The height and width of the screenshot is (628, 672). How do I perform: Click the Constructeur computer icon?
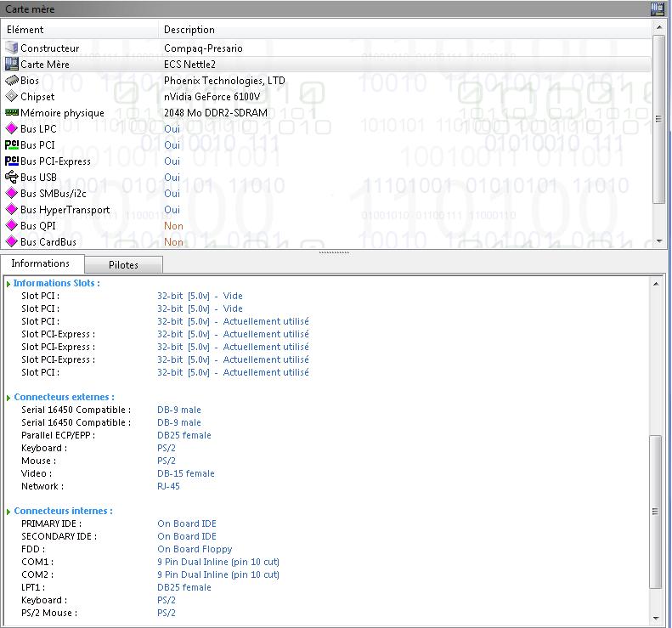[12, 48]
